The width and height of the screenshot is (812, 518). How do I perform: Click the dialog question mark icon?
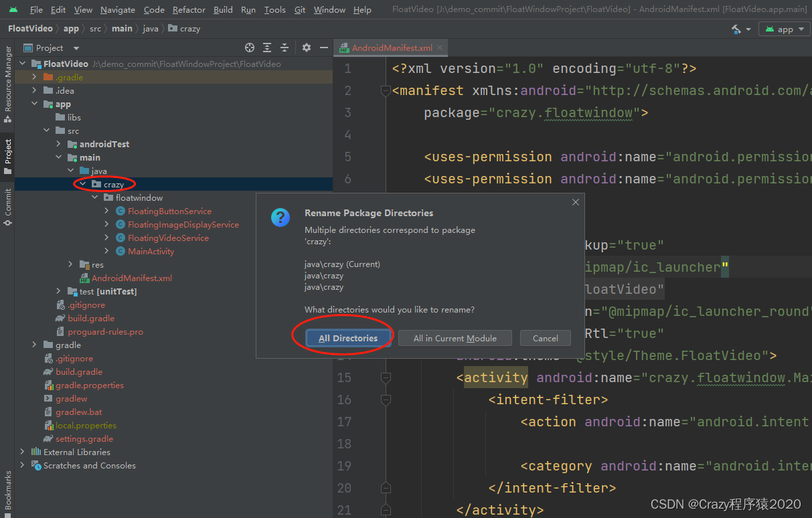(x=280, y=218)
